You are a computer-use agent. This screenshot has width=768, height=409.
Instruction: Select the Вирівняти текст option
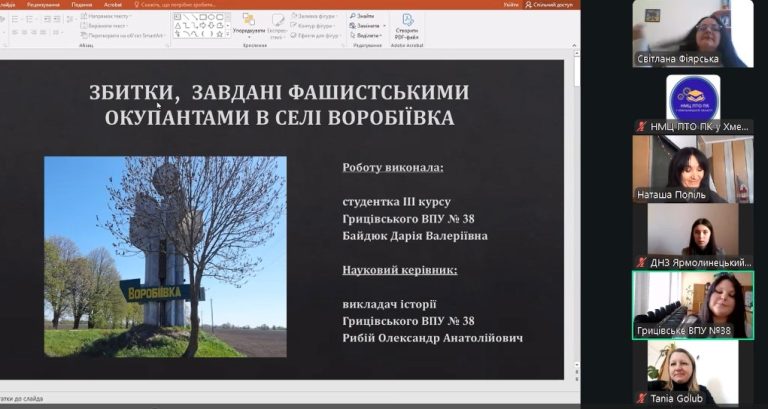point(104,26)
